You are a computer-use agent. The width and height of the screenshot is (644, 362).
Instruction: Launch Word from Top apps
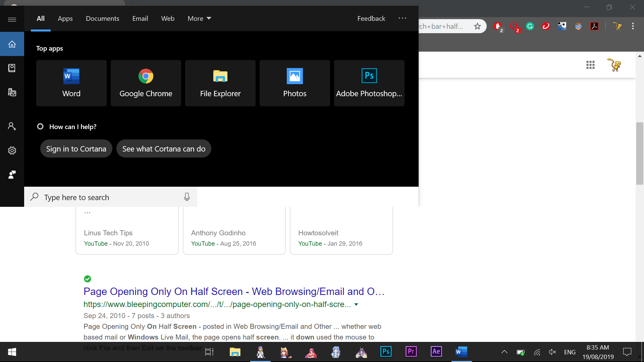coord(71,83)
